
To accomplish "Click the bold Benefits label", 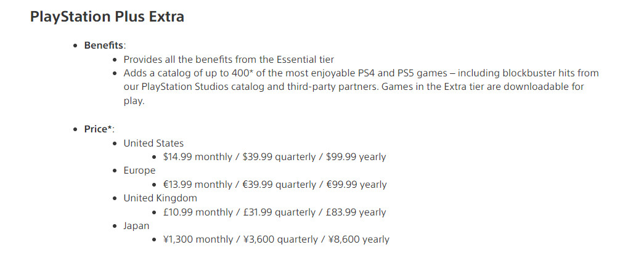I will point(105,46).
